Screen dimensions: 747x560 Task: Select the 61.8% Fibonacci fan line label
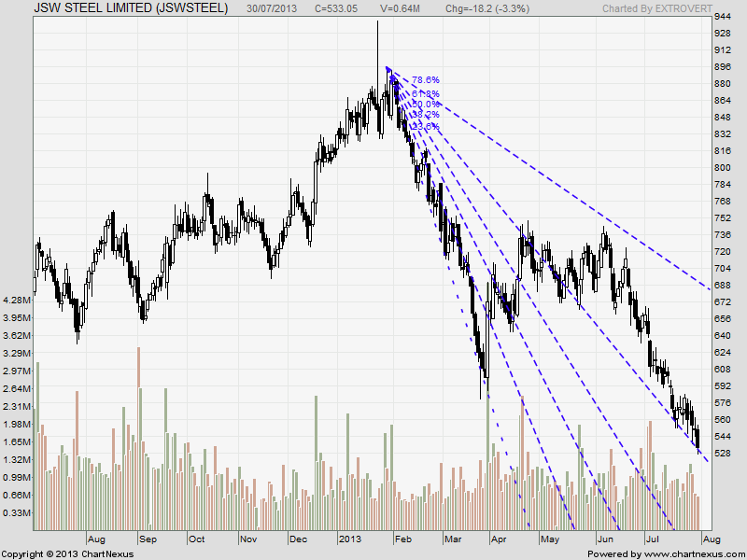point(425,93)
